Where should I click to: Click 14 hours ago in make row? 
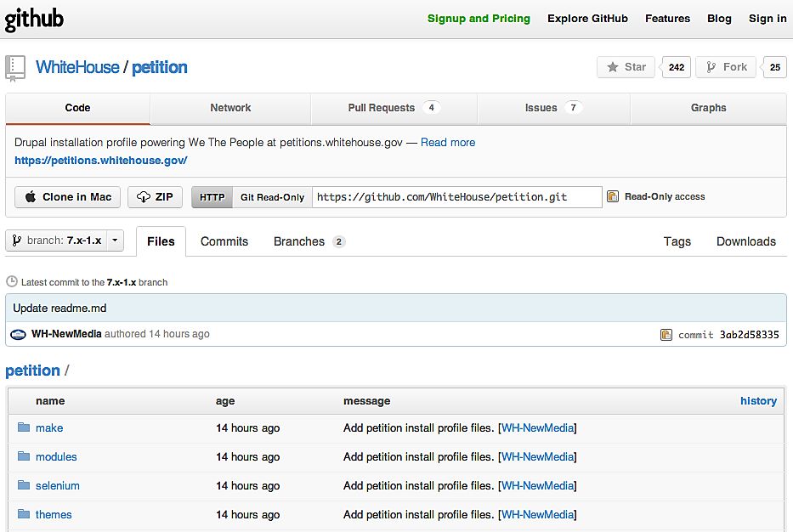(248, 427)
